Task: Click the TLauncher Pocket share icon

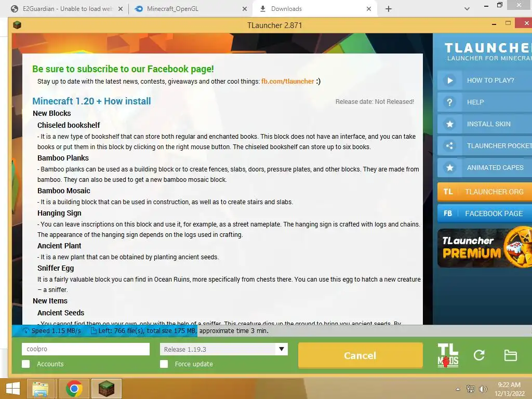Action: (449, 146)
